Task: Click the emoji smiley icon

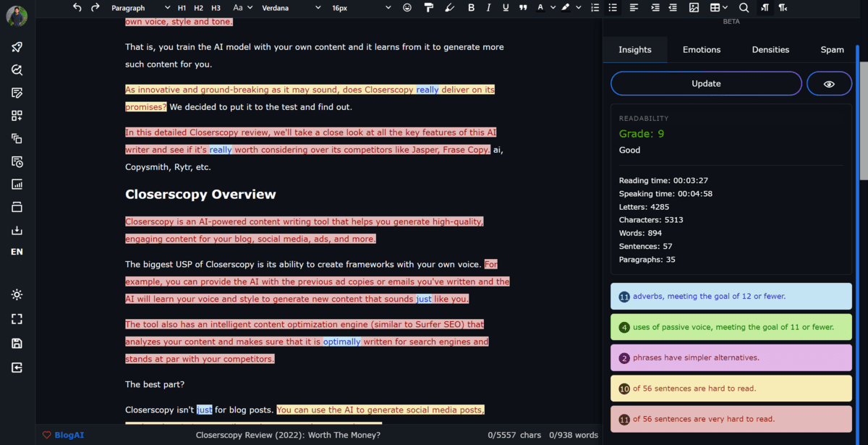Action: 407,8
